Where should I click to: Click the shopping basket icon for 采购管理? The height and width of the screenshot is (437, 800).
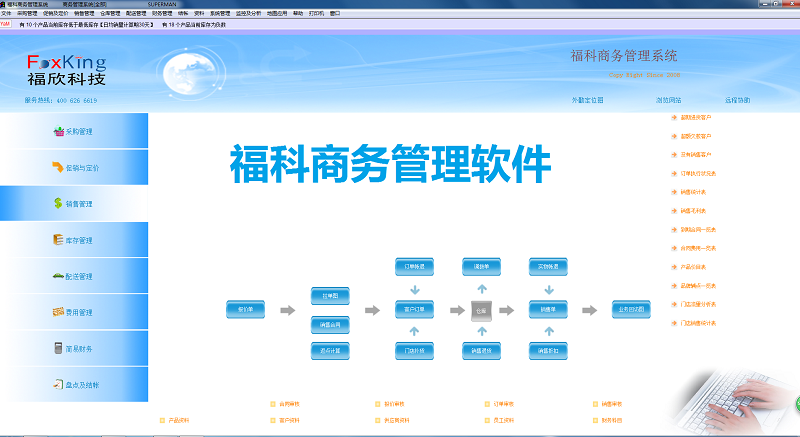pyautogui.click(x=59, y=131)
